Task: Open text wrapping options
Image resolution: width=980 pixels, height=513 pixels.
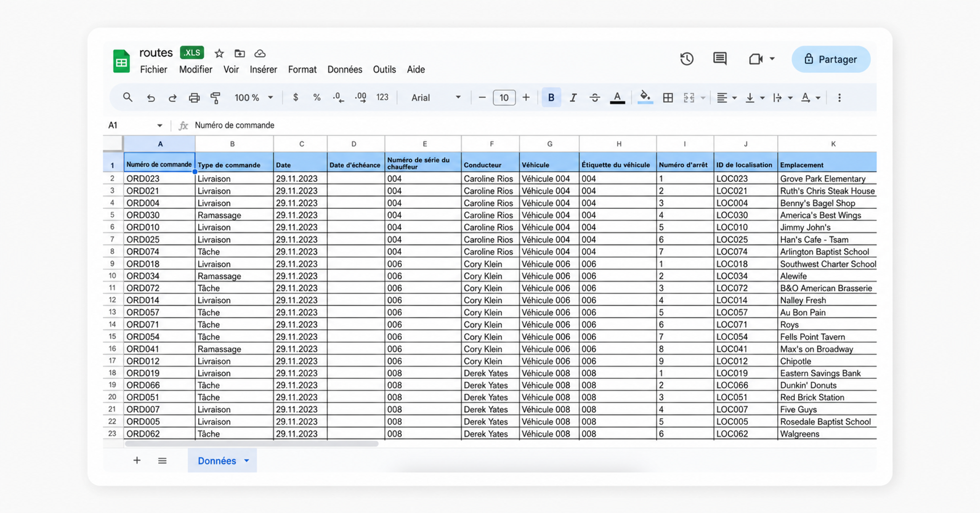Action: pos(782,97)
